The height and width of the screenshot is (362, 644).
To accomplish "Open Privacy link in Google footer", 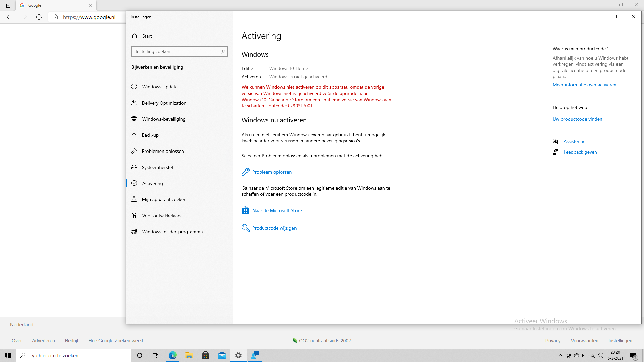I will (x=553, y=341).
